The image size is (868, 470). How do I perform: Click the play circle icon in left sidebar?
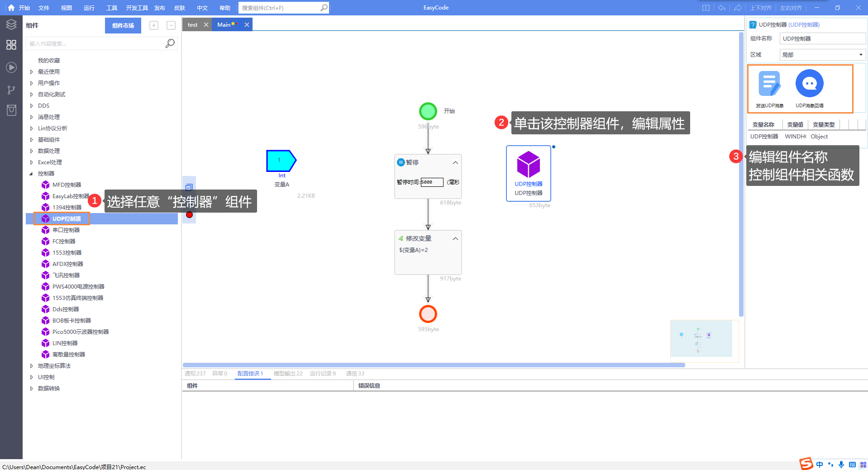pyautogui.click(x=11, y=67)
